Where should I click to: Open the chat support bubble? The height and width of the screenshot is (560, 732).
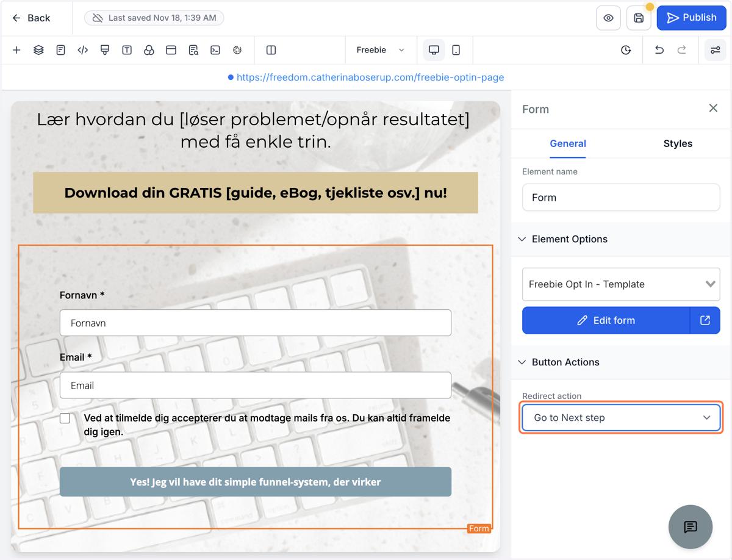(691, 527)
